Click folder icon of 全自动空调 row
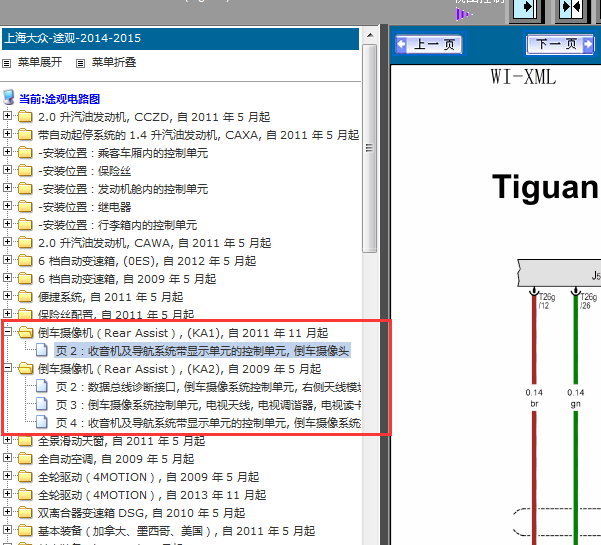Image resolution: width=601 pixels, height=545 pixels. tap(25, 458)
